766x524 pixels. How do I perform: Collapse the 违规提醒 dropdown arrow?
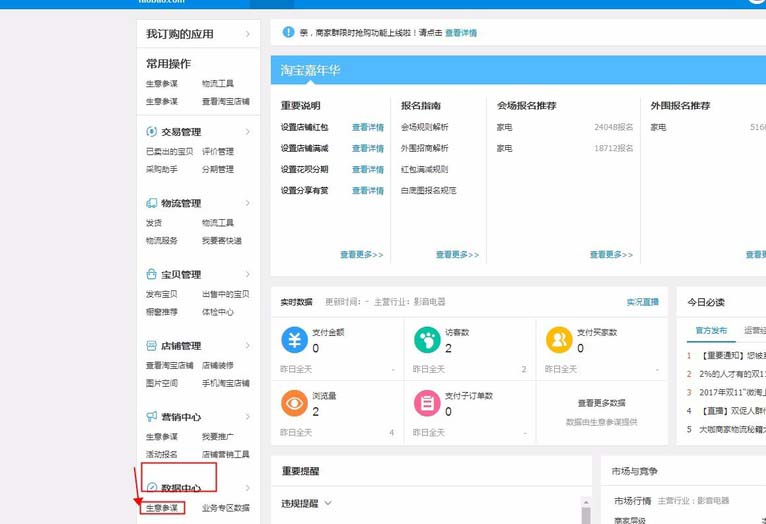tap(328, 503)
